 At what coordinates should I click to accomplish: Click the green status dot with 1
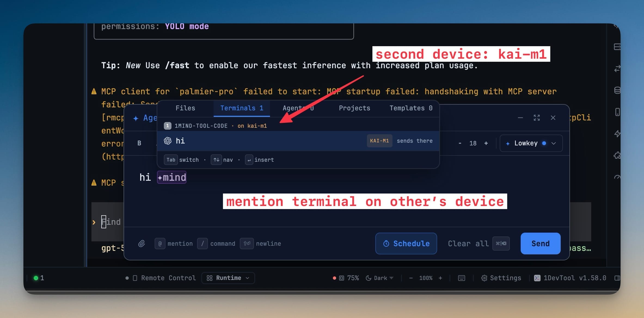(x=36, y=278)
